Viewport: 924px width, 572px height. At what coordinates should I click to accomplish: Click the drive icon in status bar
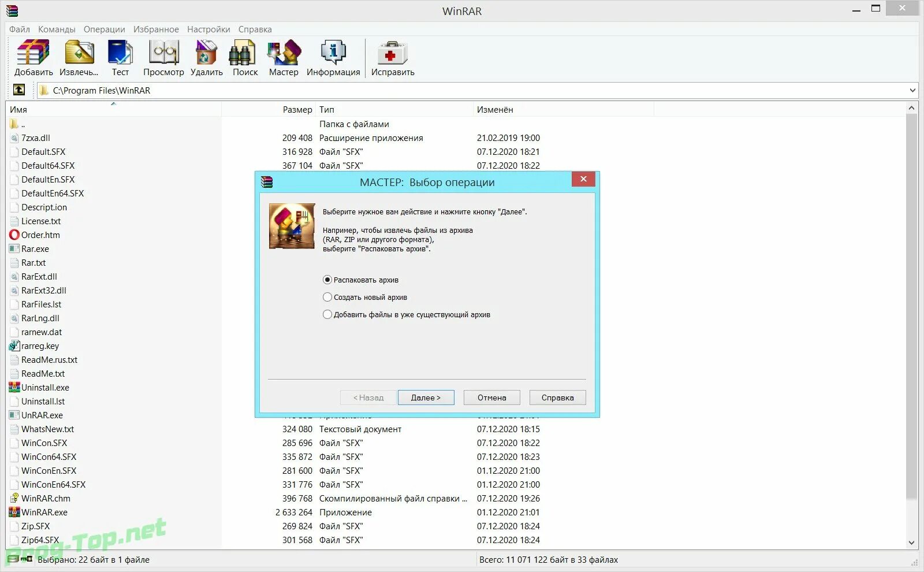pos(13,559)
